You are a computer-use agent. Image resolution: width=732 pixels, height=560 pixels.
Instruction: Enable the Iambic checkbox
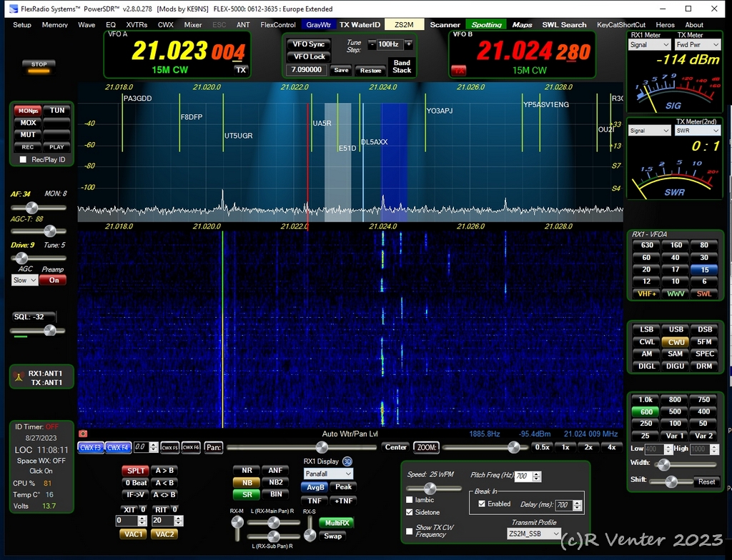click(410, 500)
